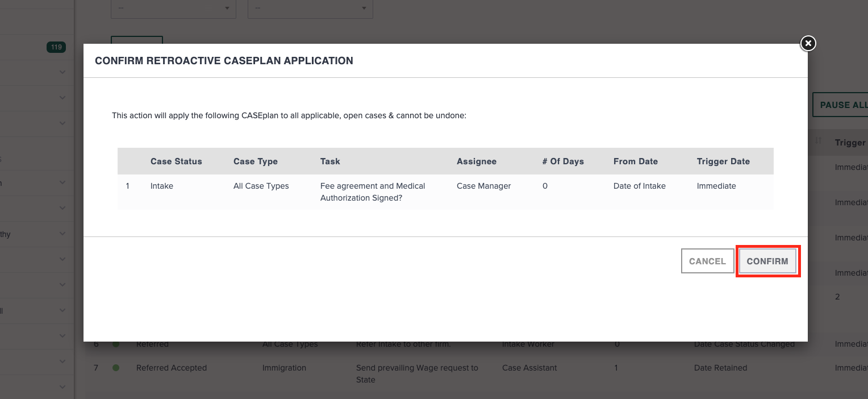The image size is (868, 399).
Task: Click the 119 count badge in the sidebar
Action: 56,47
